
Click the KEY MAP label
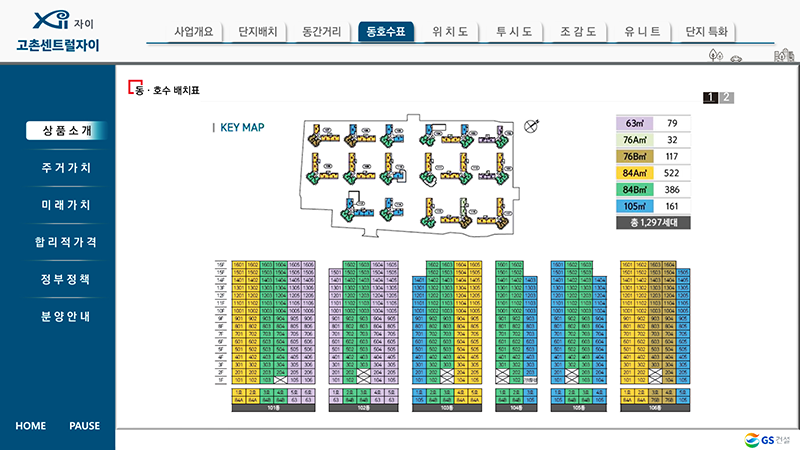pyautogui.click(x=242, y=128)
